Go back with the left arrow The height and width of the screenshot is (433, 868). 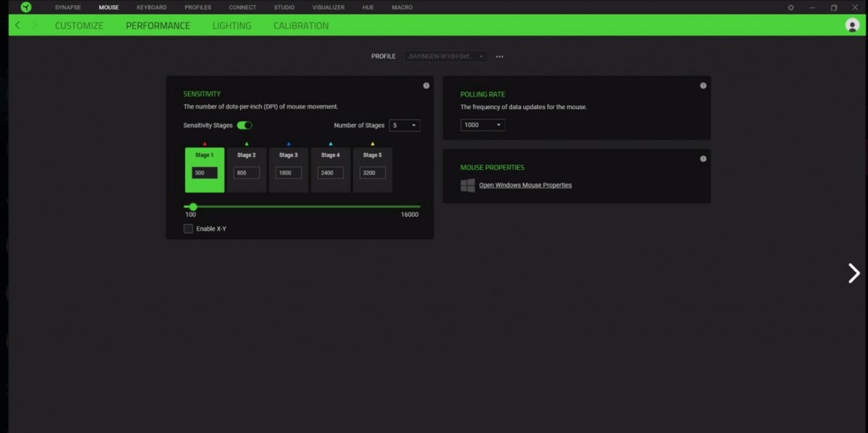point(17,25)
